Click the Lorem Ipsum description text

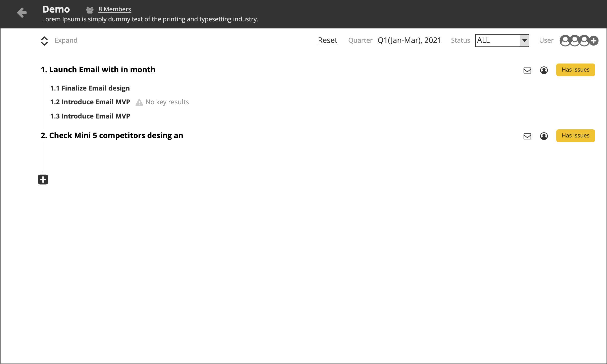pos(150,19)
